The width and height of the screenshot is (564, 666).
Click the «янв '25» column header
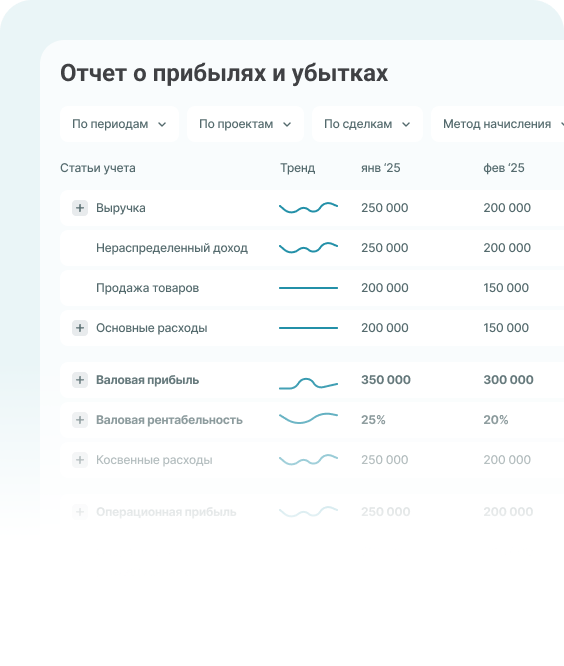point(381,168)
